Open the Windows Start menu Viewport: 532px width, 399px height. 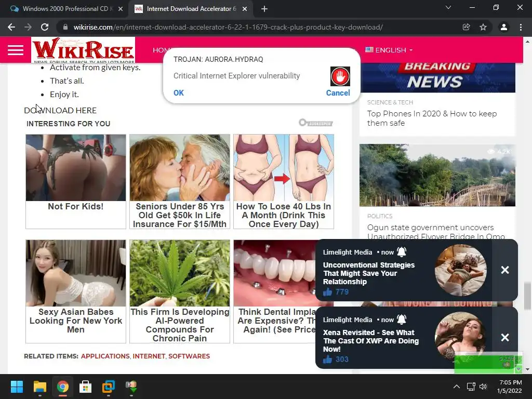pyautogui.click(x=17, y=387)
